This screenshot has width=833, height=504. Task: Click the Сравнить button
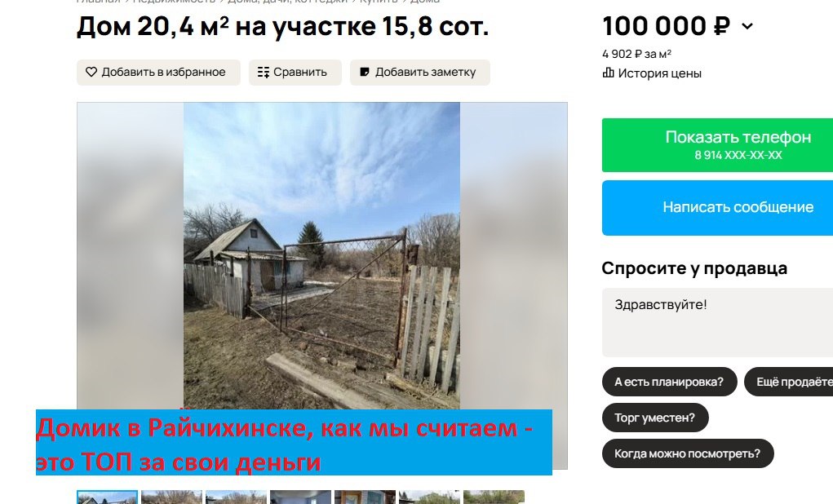pos(295,73)
